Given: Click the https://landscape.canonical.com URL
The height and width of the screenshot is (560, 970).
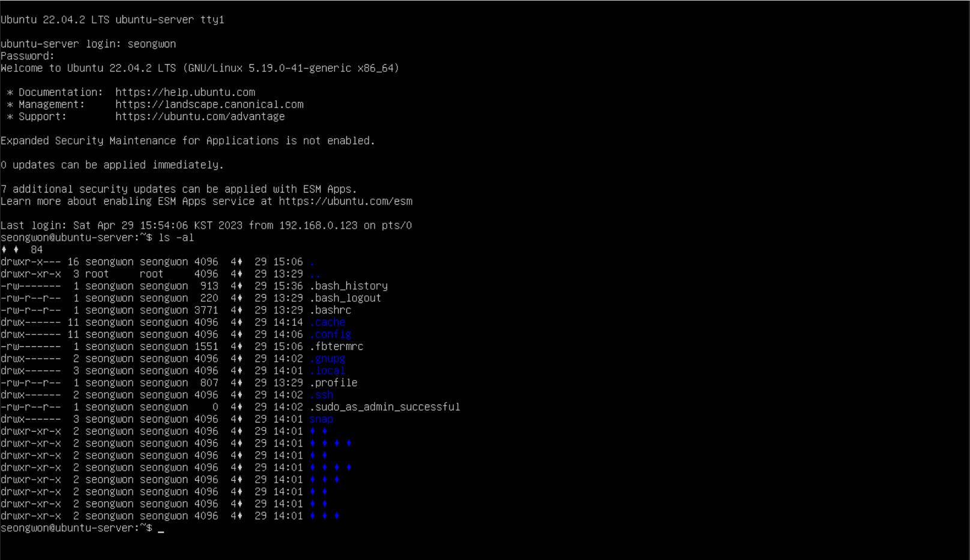Looking at the screenshot, I should tap(209, 104).
